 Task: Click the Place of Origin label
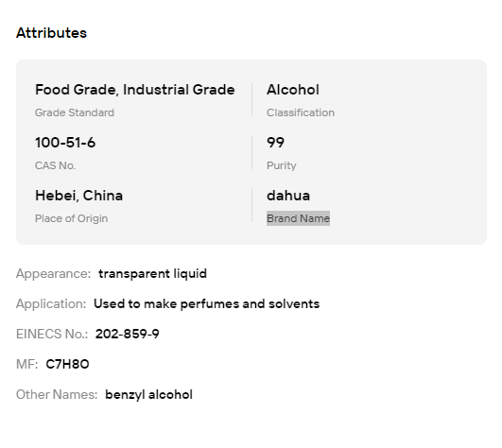coord(71,218)
